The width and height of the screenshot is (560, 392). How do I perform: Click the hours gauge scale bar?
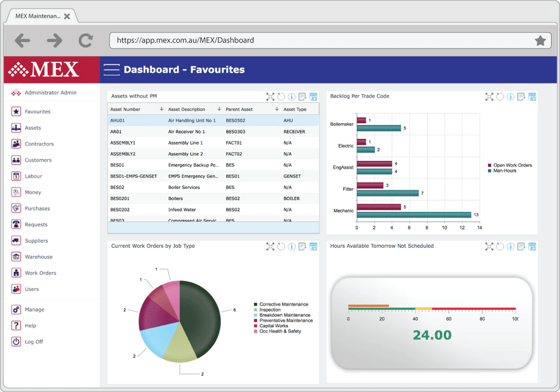[x=432, y=309]
